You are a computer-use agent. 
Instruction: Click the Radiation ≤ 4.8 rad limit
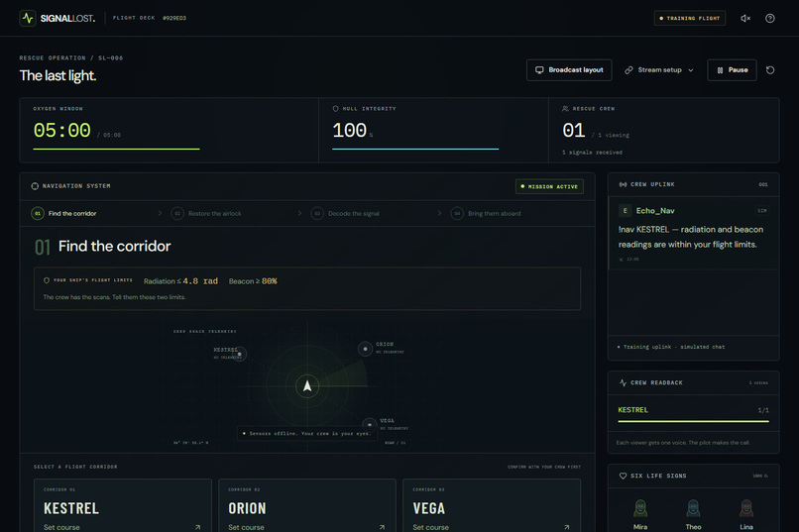coord(180,281)
